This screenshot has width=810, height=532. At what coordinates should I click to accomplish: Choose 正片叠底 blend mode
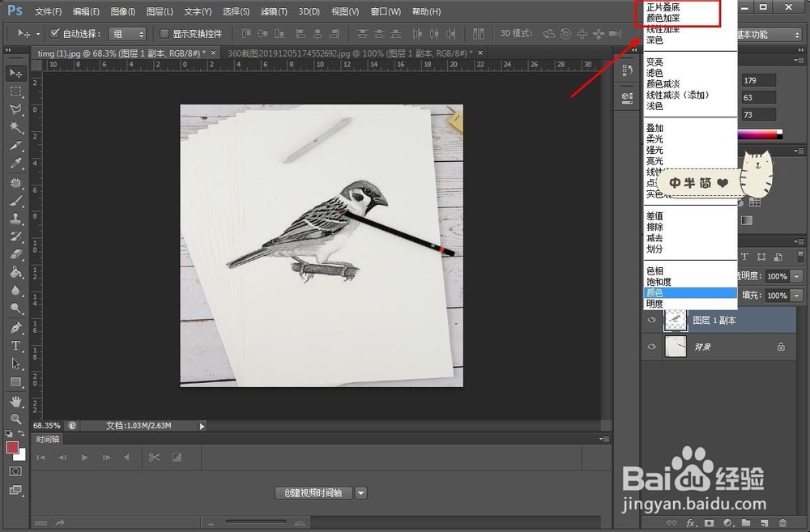click(x=663, y=7)
